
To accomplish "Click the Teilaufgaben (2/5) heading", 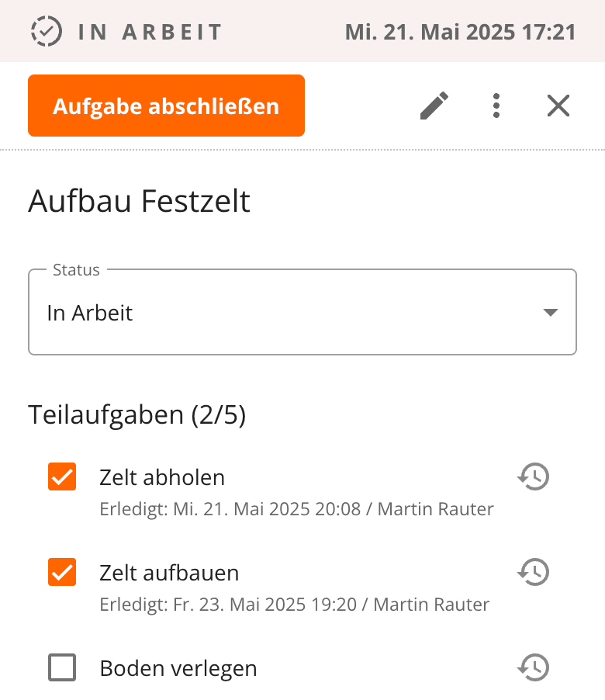I will (x=137, y=415).
